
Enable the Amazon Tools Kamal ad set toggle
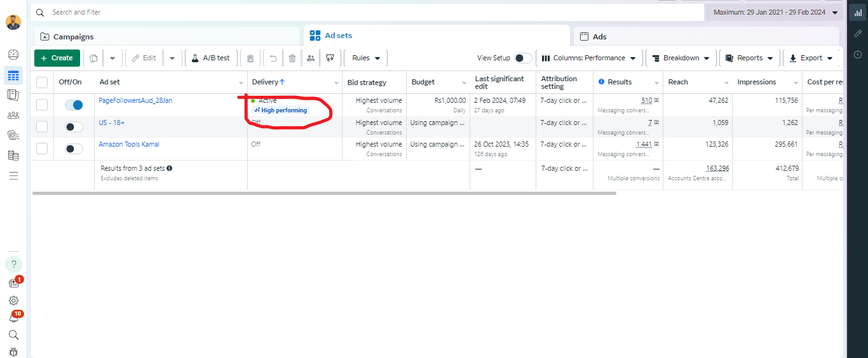point(74,149)
